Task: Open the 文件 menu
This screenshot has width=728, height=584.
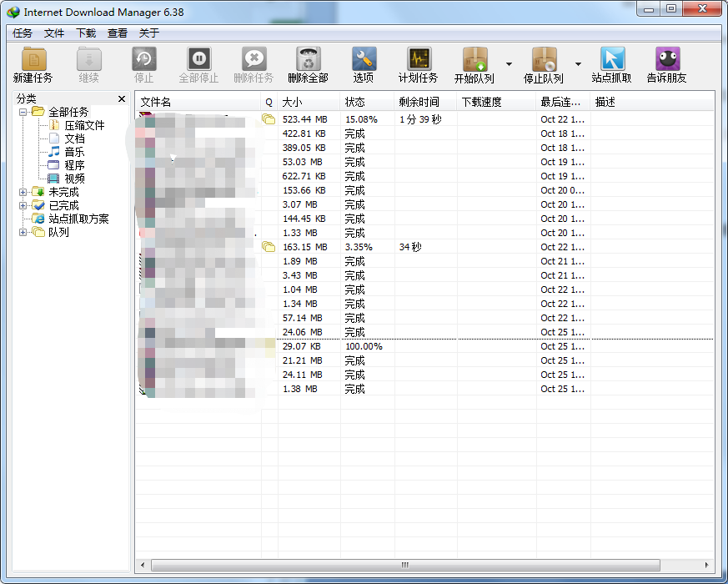Action: coord(54,33)
